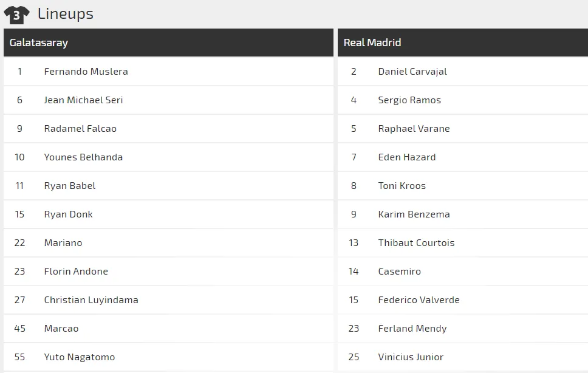This screenshot has width=588, height=373.
Task: Open Eden Hazard's player link
Action: click(407, 157)
